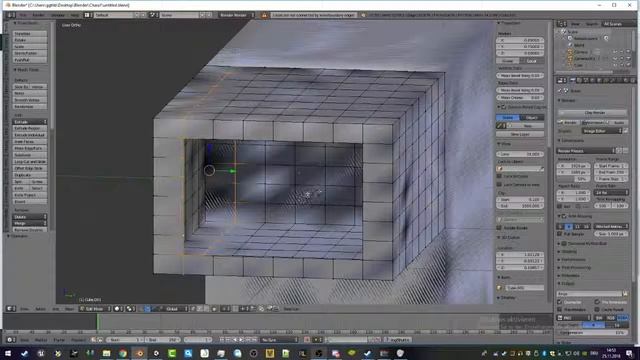This screenshot has height=360, width=640.
Task: Collapse the Transform panel in sidebar
Action: click(510, 23)
